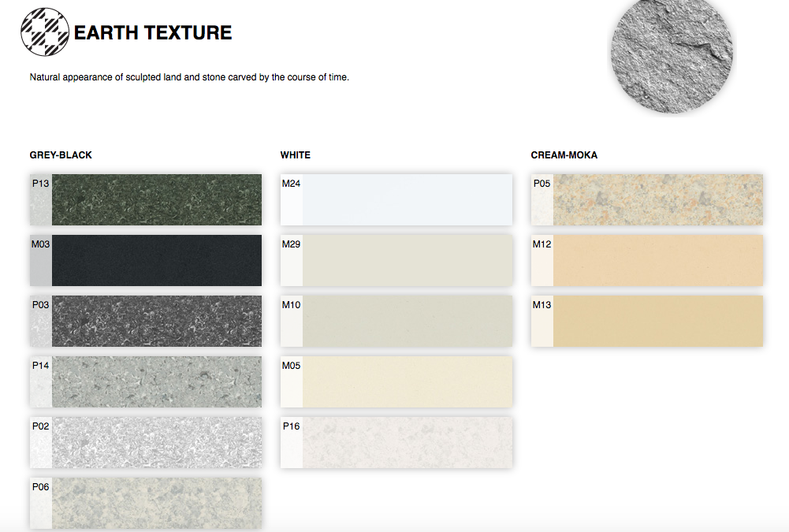Choose the M12 peach cream swatch
This screenshot has height=532, width=789.
click(646, 260)
